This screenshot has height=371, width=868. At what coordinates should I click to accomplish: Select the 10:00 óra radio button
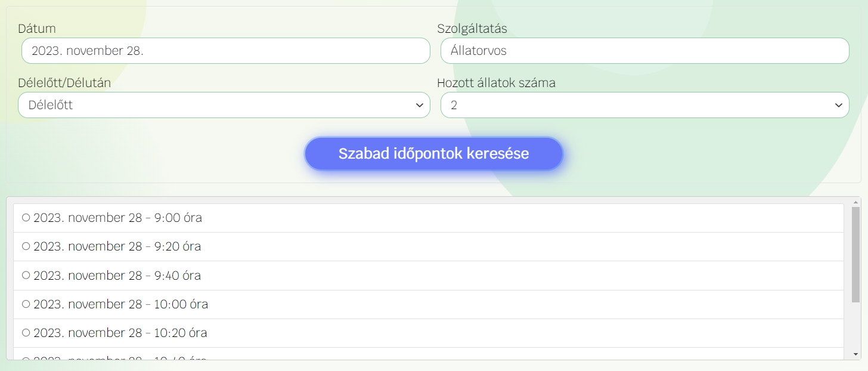tap(26, 304)
